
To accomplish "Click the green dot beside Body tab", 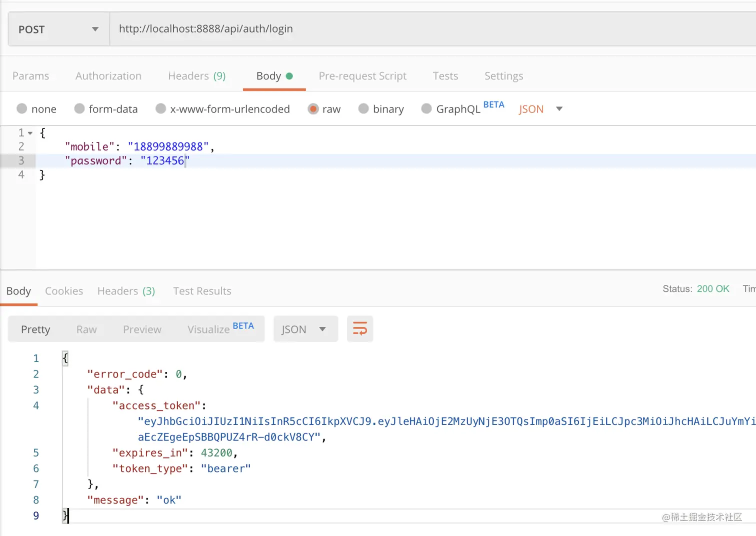I will click(x=289, y=76).
